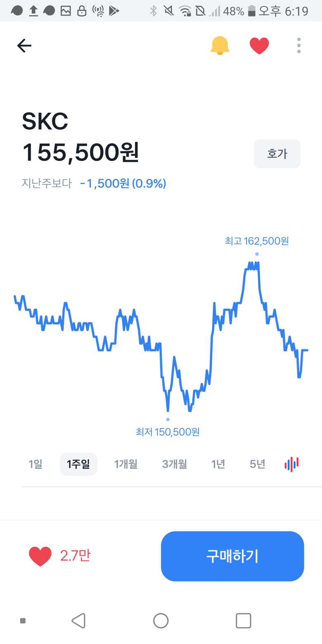Open recent apps with square button
This screenshot has height=644, width=322.
[x=243, y=620]
